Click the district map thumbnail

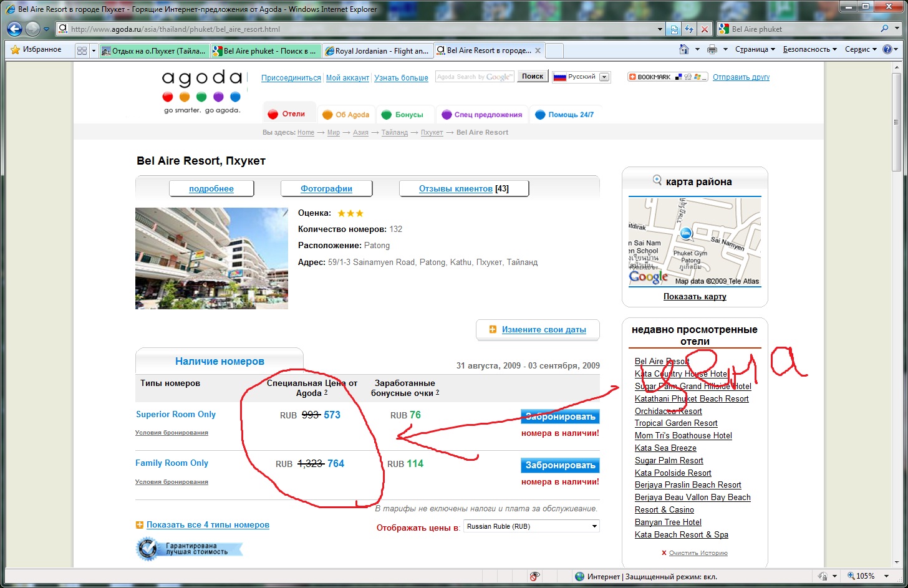695,241
